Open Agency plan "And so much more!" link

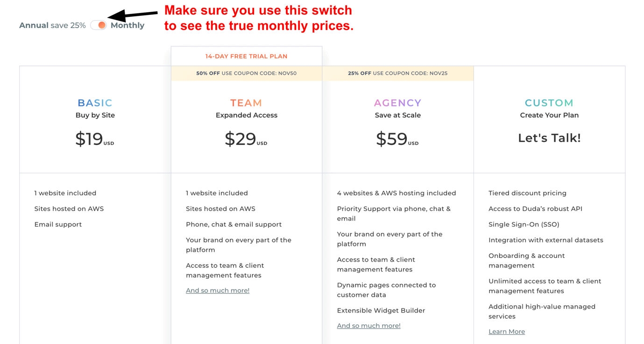click(x=368, y=326)
